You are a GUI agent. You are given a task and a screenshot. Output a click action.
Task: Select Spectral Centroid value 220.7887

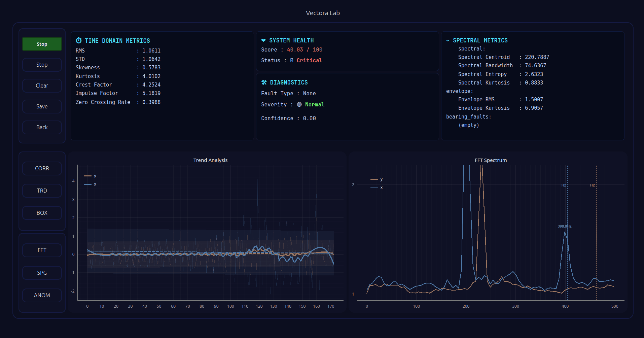(x=537, y=57)
